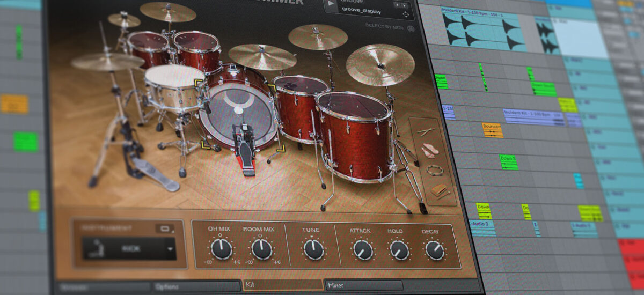Adjust the HOLD knob
This screenshot has width=644, height=295.
click(x=399, y=250)
